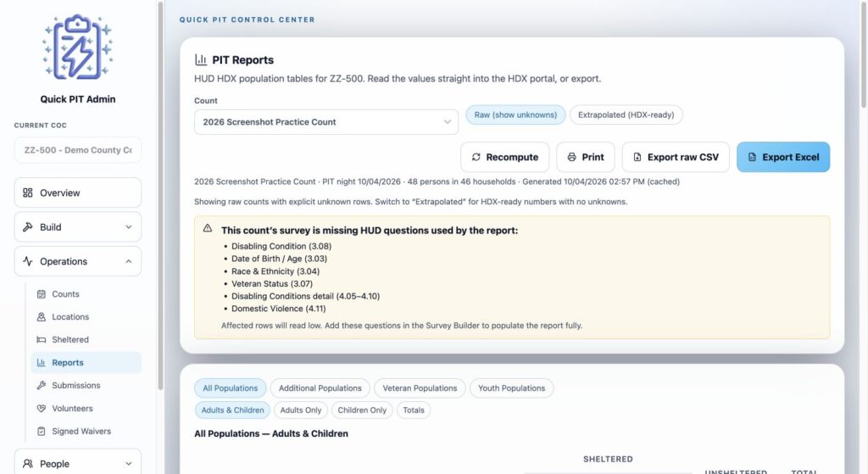Click the Overview grid icon
This screenshot has height=474, width=868.
[x=28, y=192]
